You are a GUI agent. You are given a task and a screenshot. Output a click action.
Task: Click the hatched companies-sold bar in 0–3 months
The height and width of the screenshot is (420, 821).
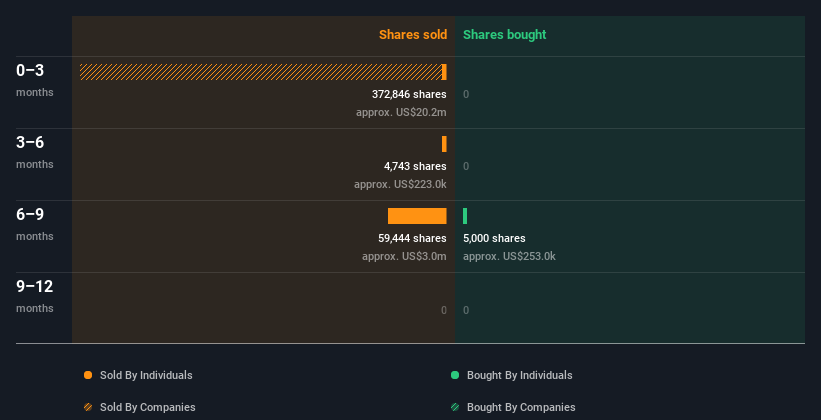[261, 72]
